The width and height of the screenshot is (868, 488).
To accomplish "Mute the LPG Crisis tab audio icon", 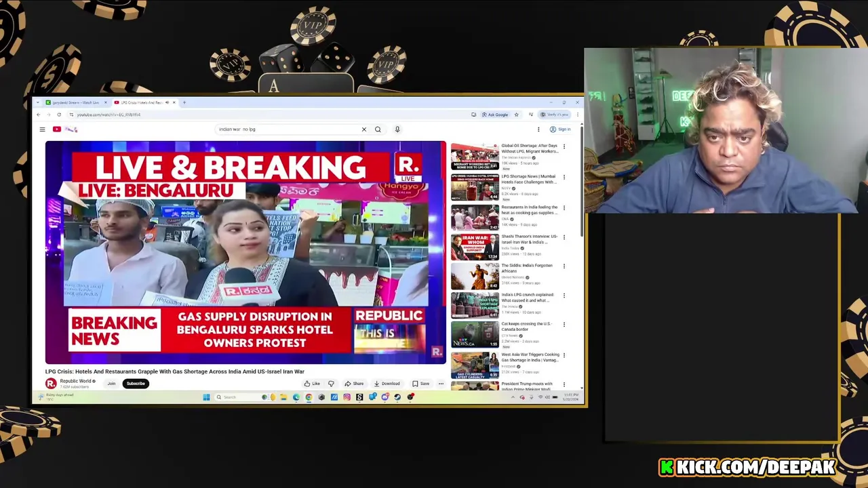I will [x=167, y=102].
